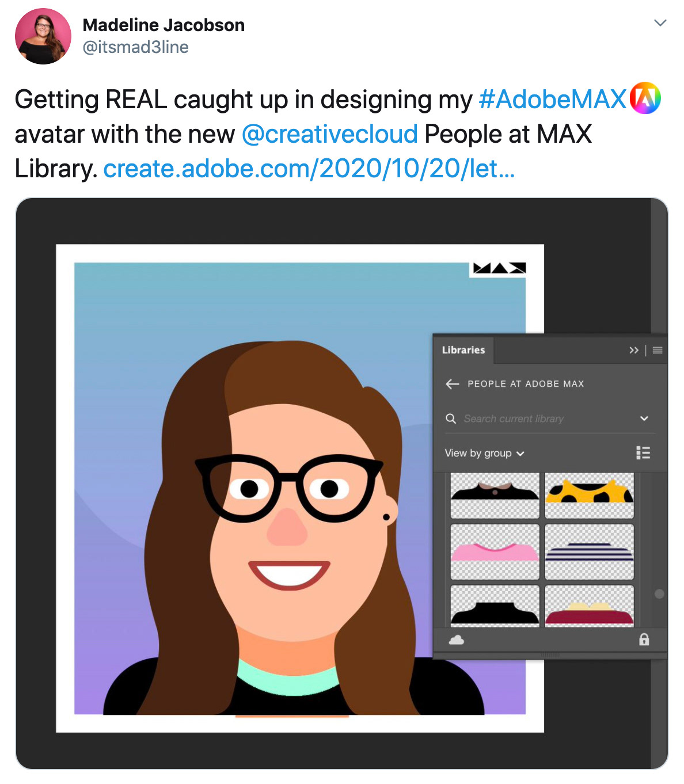This screenshot has width=684, height=784.
Task: Open the Libraries panel hamburger menu
Action: click(x=658, y=350)
